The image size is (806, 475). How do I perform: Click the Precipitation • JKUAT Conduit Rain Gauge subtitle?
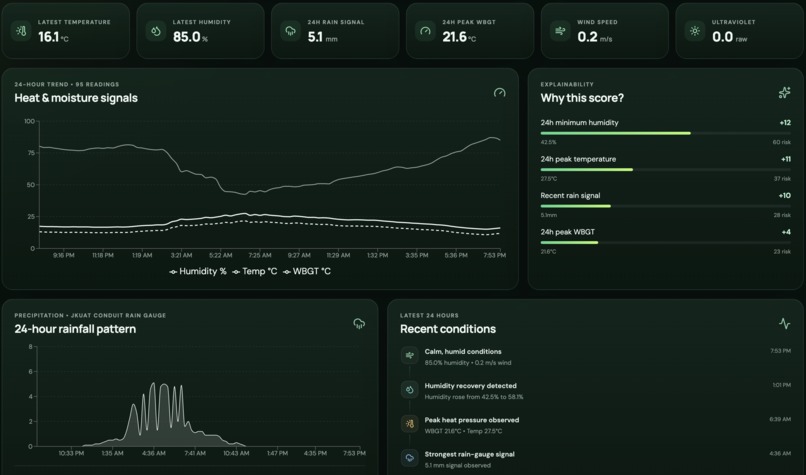90,316
